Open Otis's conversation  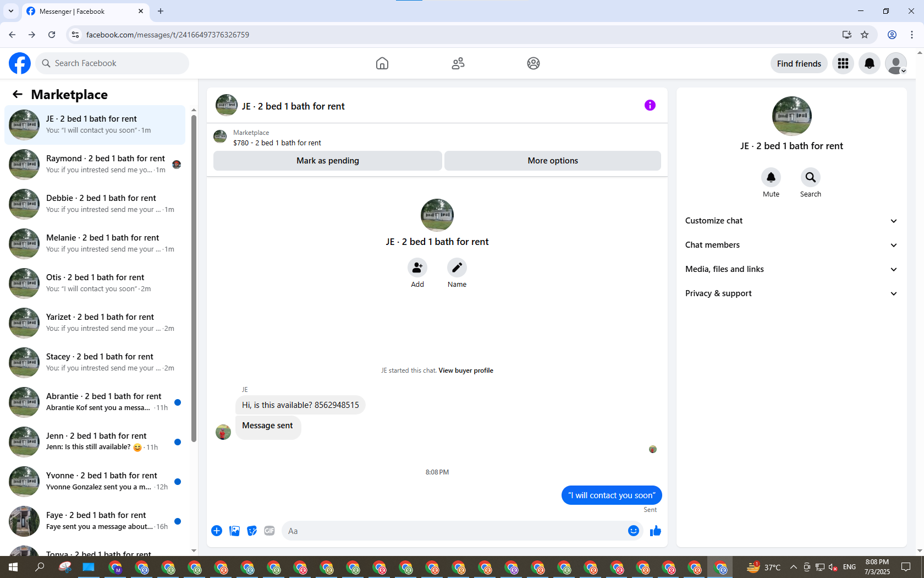tap(95, 283)
